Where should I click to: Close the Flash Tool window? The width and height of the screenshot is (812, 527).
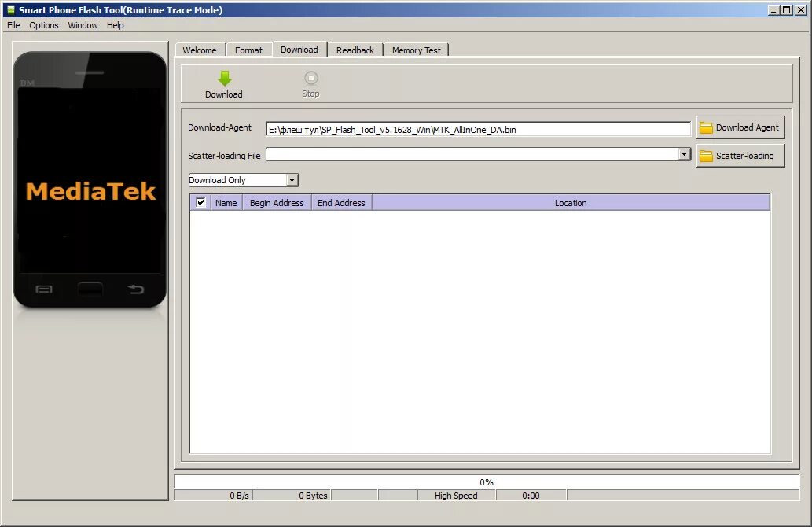pos(801,10)
